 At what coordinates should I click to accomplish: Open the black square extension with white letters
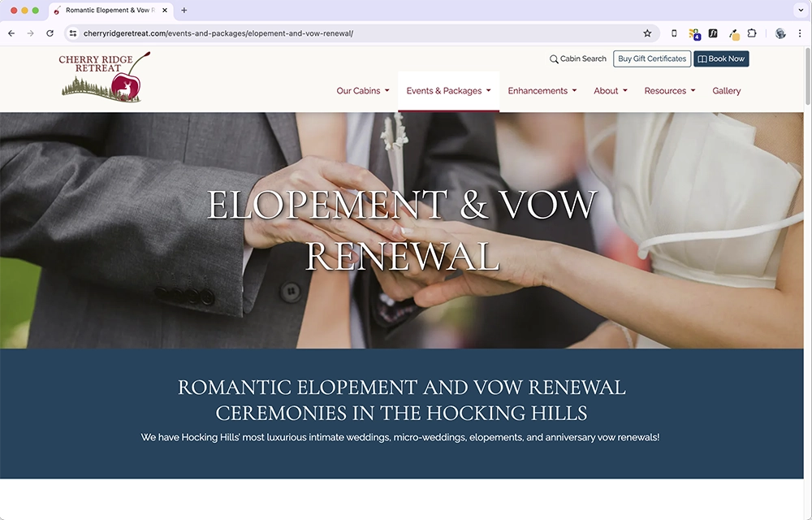[713, 33]
